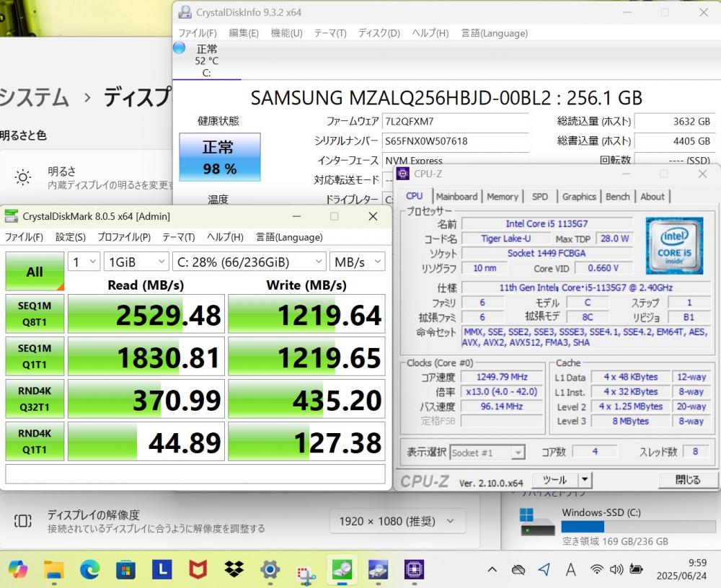Open プロファイル(P) menu in CrystalDiskMark
The height and width of the screenshot is (588, 721).
point(124,237)
